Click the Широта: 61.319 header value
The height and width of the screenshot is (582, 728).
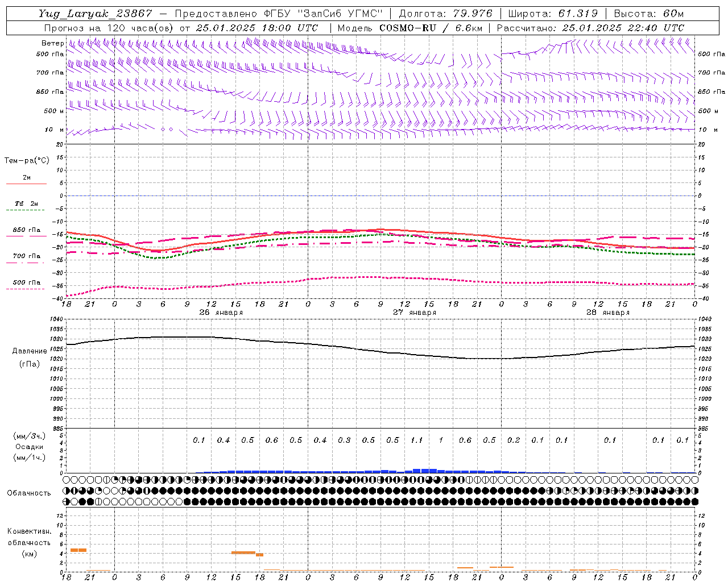(x=552, y=14)
